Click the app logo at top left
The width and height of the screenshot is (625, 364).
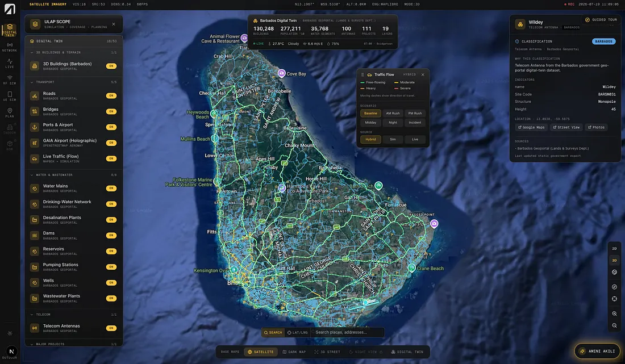pyautogui.click(x=10, y=9)
